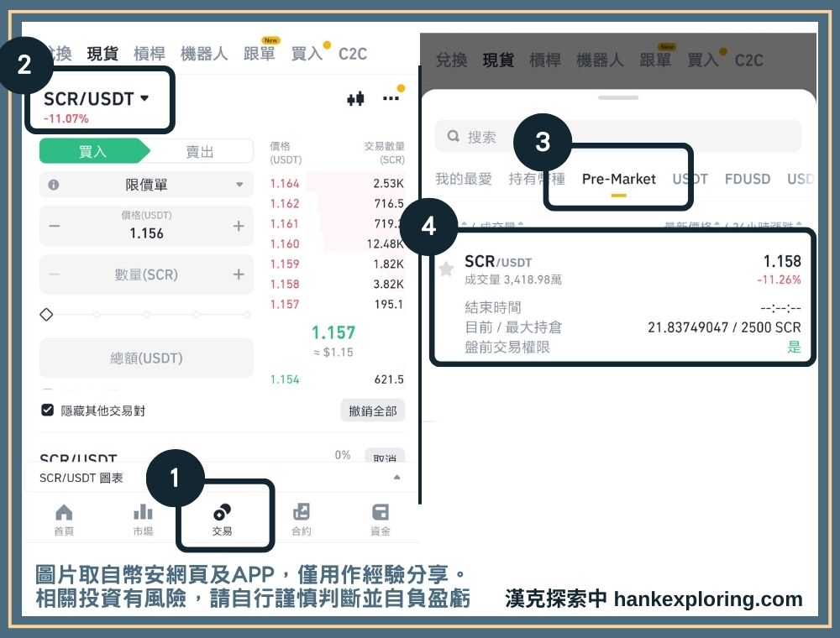The image size is (840, 638).
Task: Click the 數量(SCR) quantity field
Action: click(147, 274)
